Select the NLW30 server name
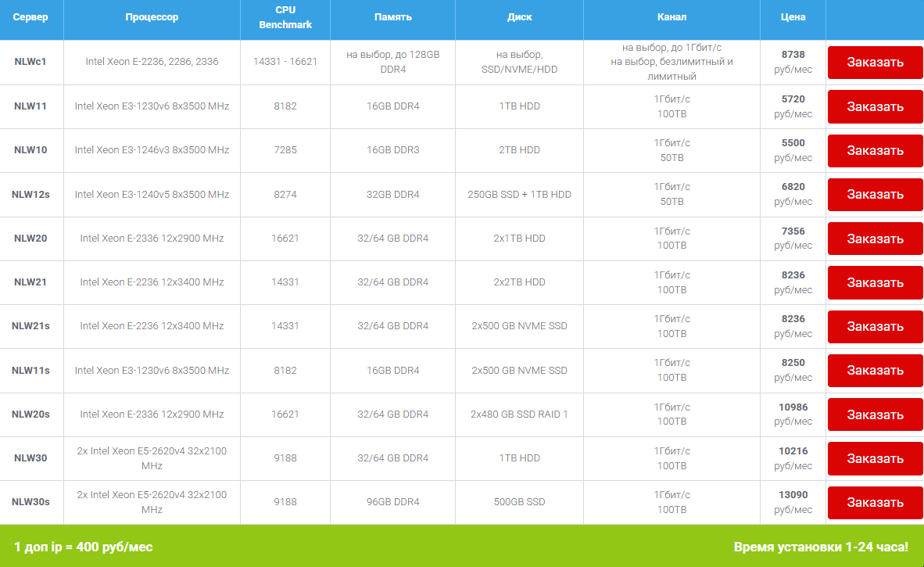This screenshot has height=567, width=924. [x=30, y=458]
